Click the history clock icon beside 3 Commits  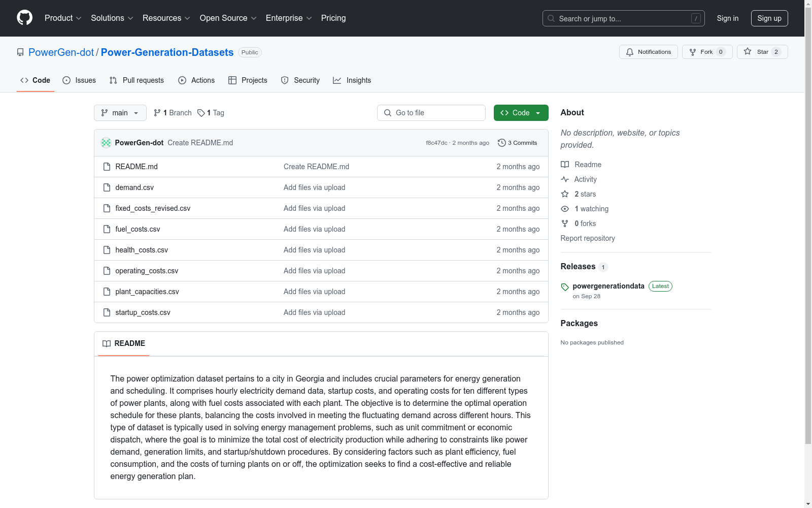[x=502, y=143]
